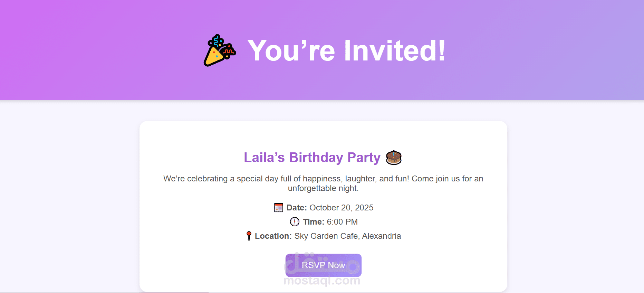Click the "October 20, 2025" date text
This screenshot has height=293, width=644.
click(341, 208)
